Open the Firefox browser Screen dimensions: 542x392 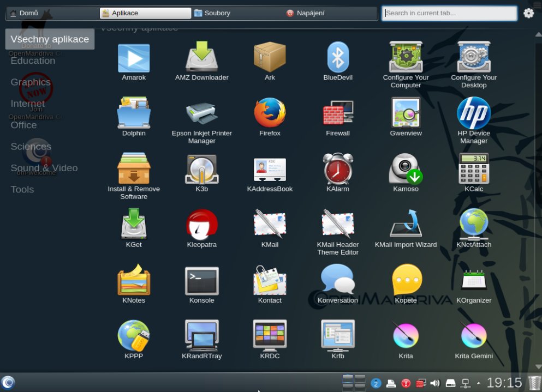(x=270, y=114)
